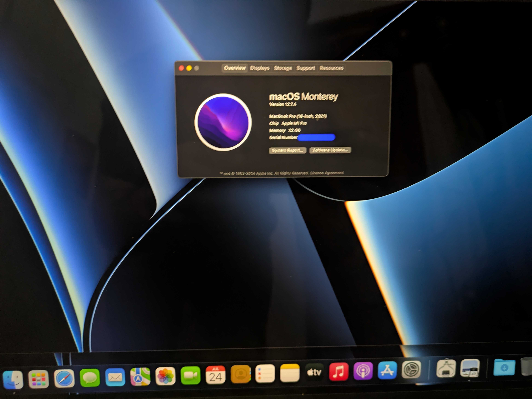Open the Maps app in the Dock
The height and width of the screenshot is (399, 532).
click(x=140, y=376)
